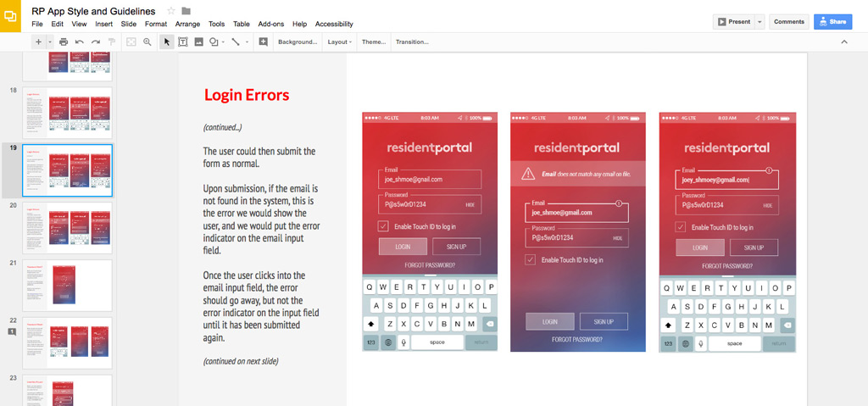868x406 pixels.
Task: Select slide 22 thumbnail
Action: [67, 343]
